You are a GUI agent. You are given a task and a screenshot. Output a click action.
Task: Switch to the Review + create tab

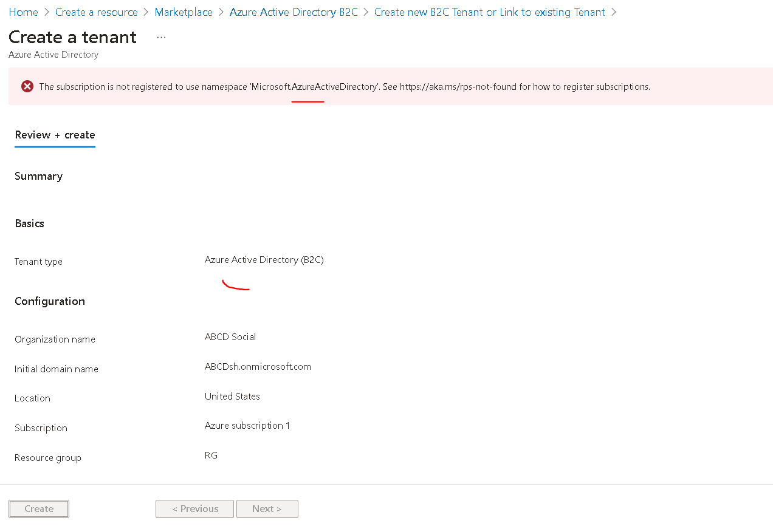click(55, 135)
